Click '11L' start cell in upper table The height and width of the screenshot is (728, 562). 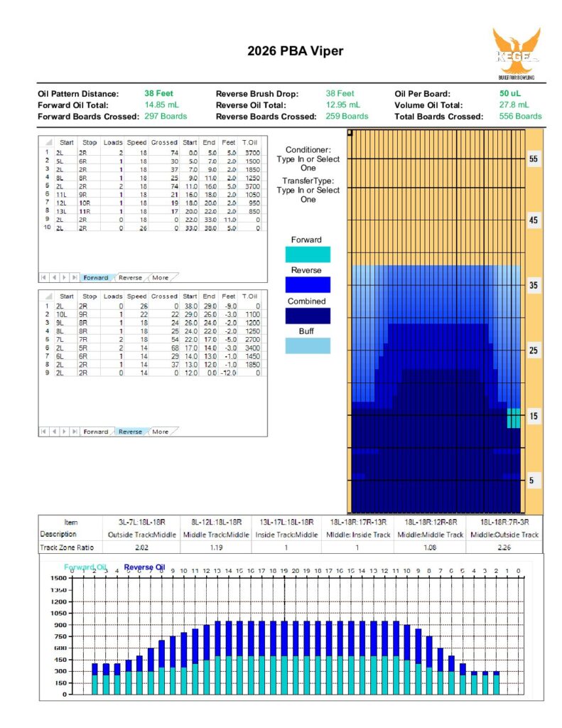[61, 195]
